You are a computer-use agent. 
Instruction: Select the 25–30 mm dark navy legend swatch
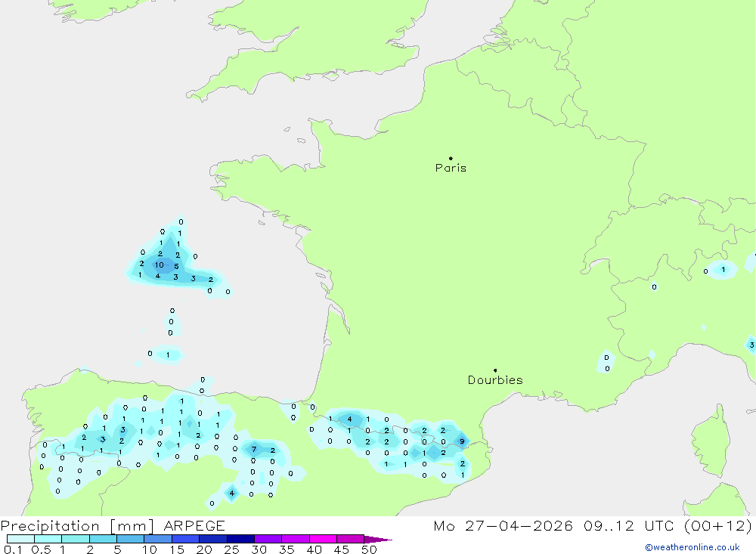click(x=240, y=539)
